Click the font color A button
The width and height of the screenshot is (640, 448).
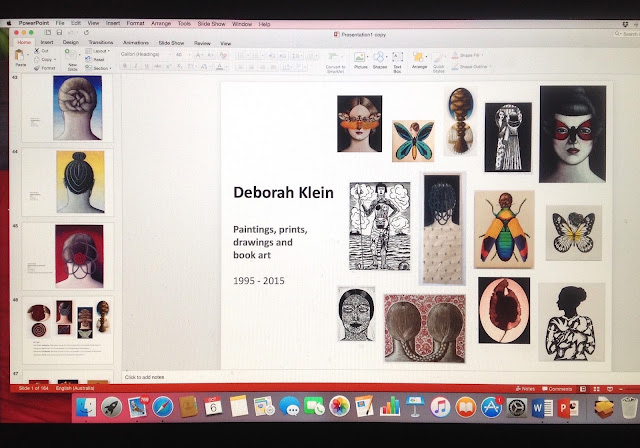(220, 66)
